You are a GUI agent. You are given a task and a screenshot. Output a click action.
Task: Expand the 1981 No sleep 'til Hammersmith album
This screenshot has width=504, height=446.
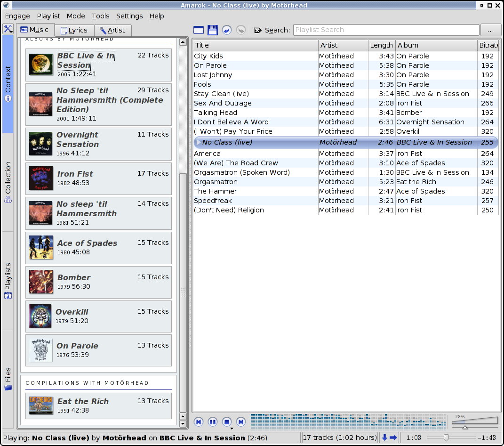pyautogui.click(x=87, y=209)
